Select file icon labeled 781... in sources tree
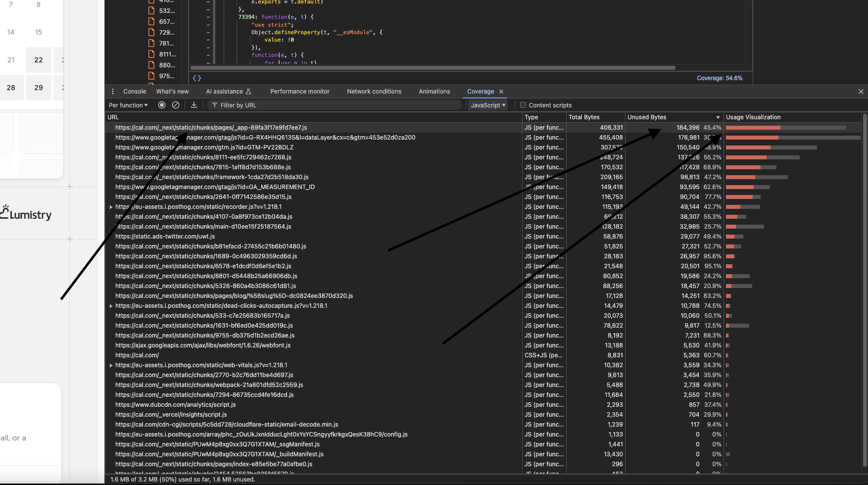The image size is (868, 485). point(152,43)
